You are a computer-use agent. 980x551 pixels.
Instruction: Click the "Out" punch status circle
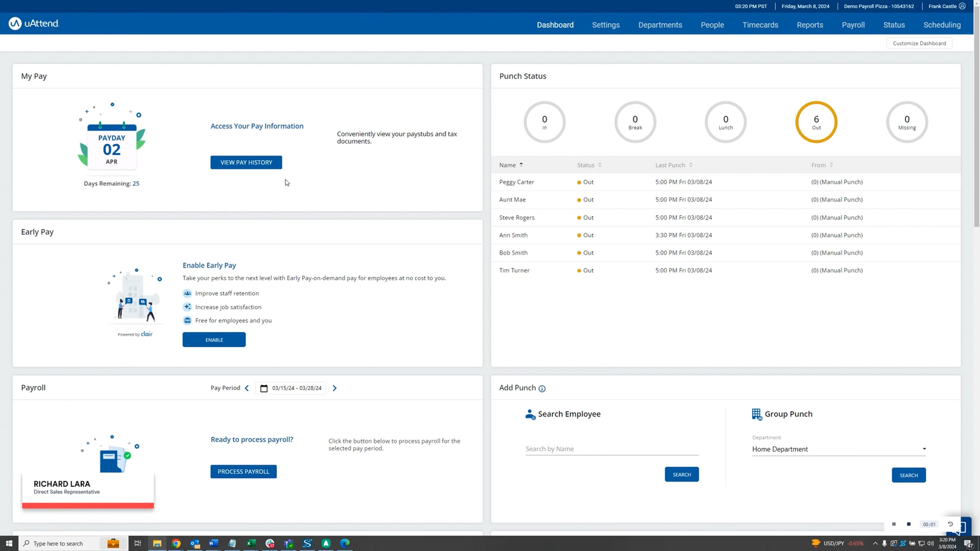[x=816, y=122]
